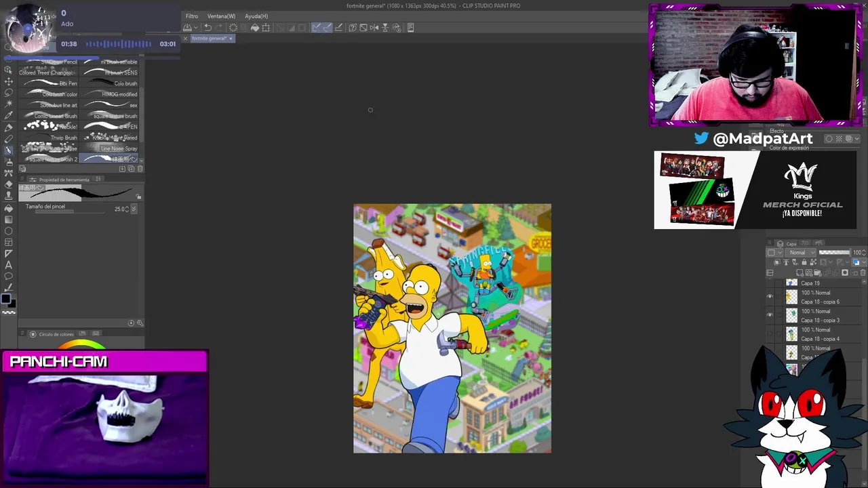Create a new raster layer
Image resolution: width=868 pixels, height=488 pixels.
coord(800,273)
